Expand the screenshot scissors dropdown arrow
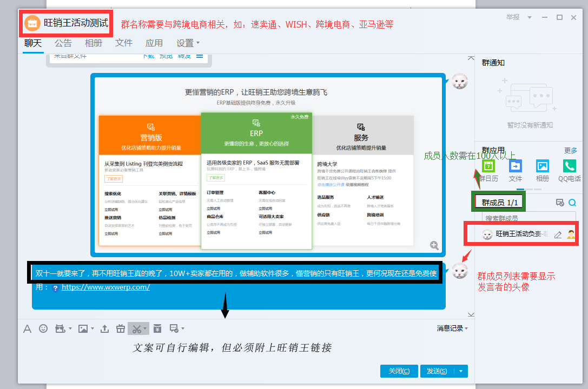Image resolution: width=588 pixels, height=389 pixels. [x=145, y=328]
